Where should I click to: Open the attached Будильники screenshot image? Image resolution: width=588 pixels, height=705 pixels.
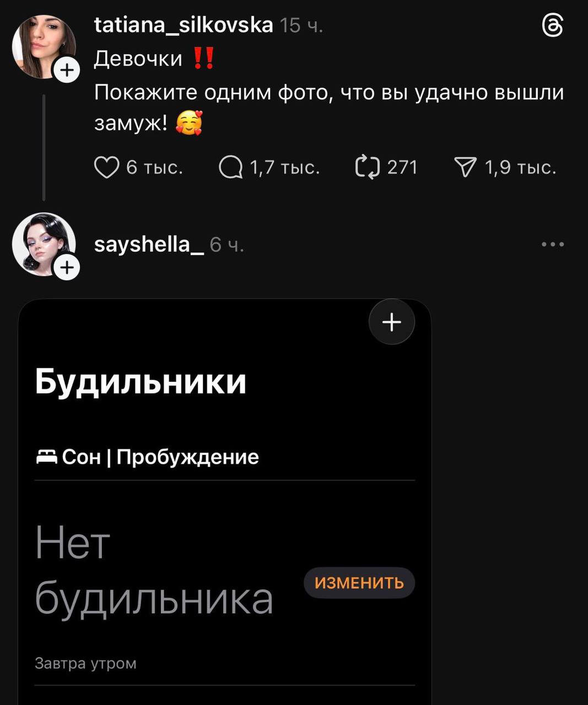click(x=225, y=502)
